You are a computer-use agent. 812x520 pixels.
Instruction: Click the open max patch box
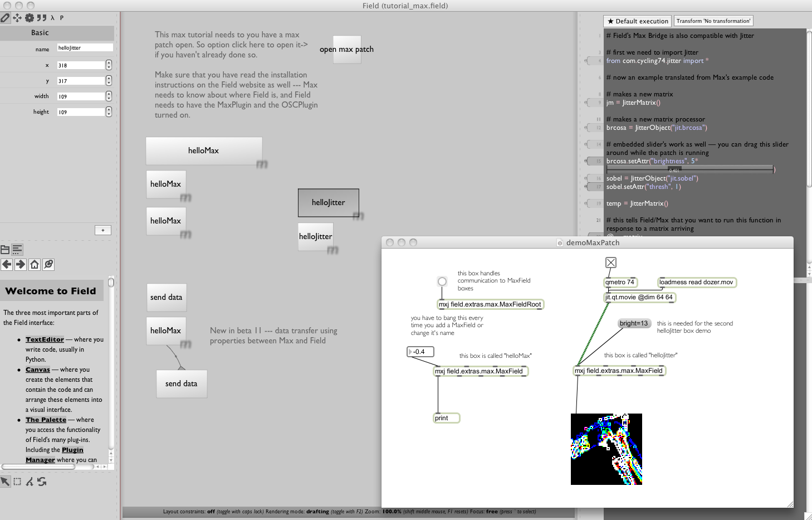coord(346,50)
